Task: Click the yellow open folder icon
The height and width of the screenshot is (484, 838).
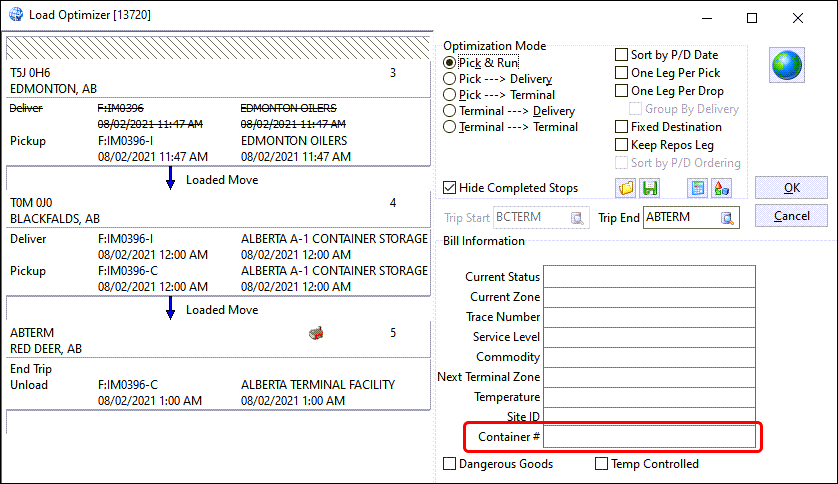Action: (x=626, y=188)
